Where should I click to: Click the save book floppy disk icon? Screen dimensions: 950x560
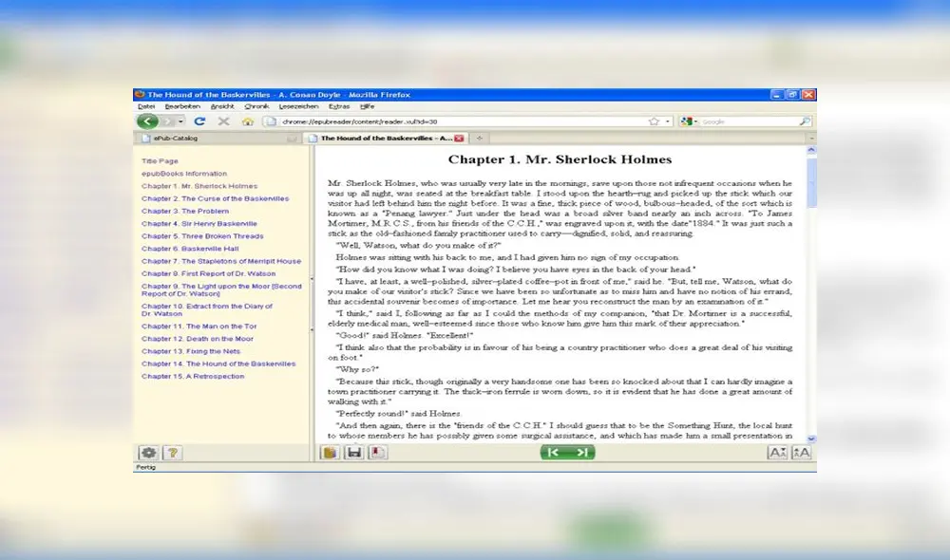(x=354, y=453)
